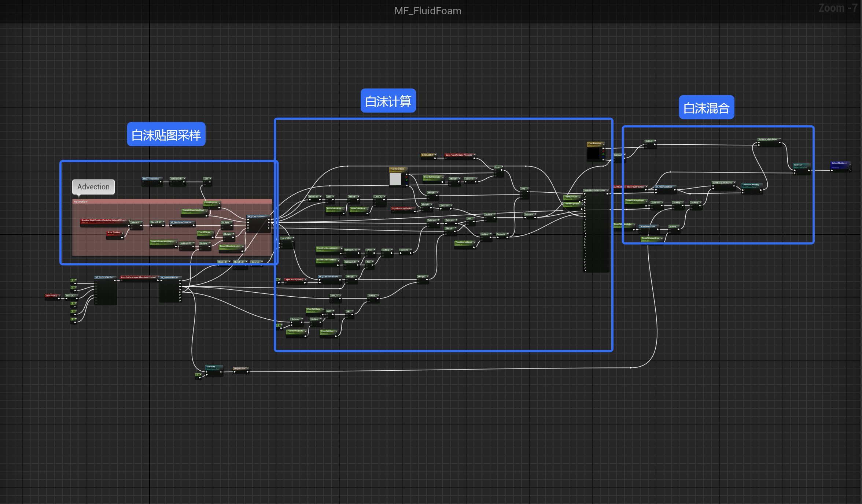Viewport: 862px width, 504px height.
Task: Click the 白沫贴图采样 label
Action: pos(166,135)
